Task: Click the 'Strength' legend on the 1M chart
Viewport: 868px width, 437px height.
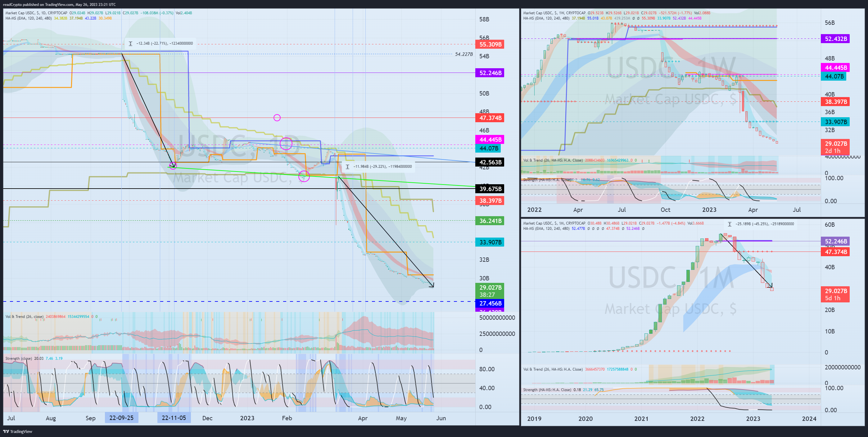Action: 547,390
